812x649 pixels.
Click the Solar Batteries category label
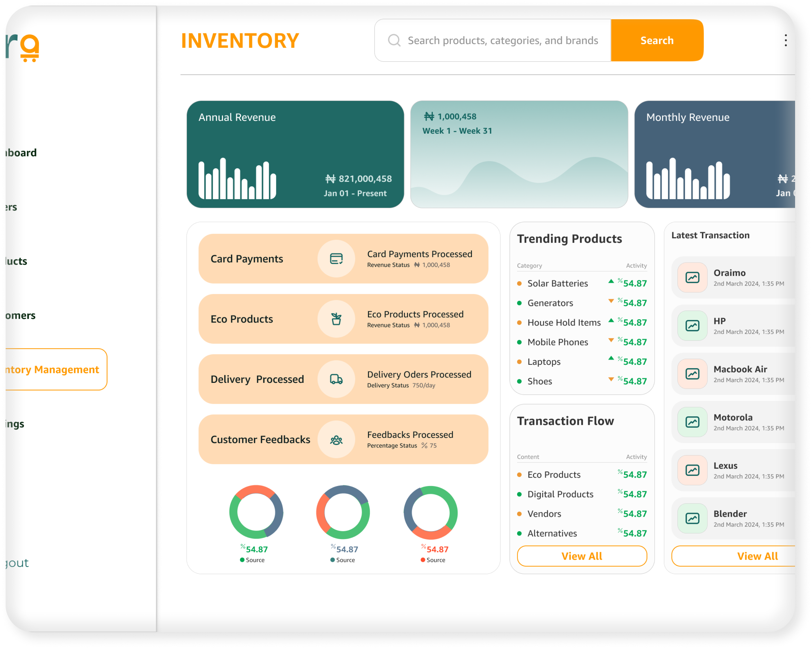coord(557,283)
